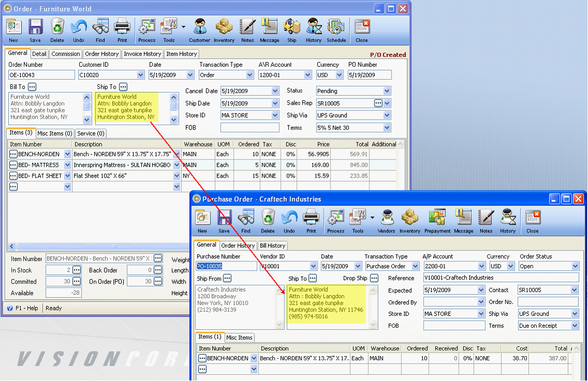588x381 pixels.
Task: Click the Drop Ship ellipsis button
Action: coord(374,279)
